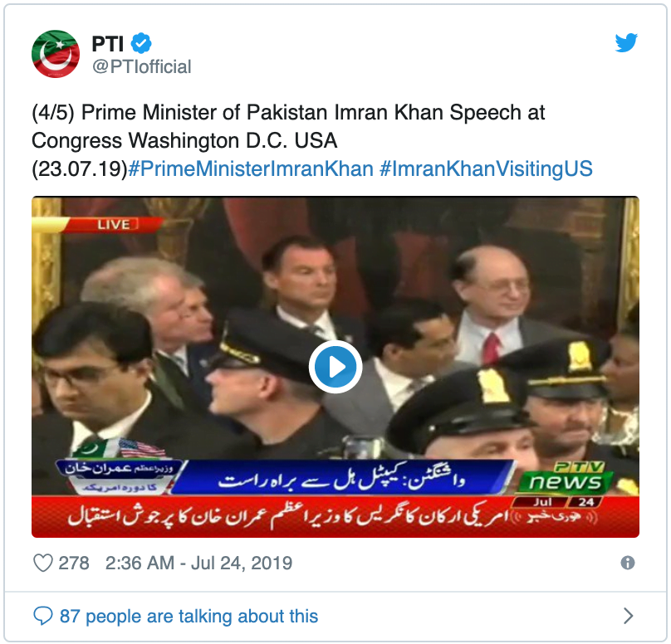
Task: Open the #ImranKhanVisitingUS hashtag
Action: pos(486,169)
